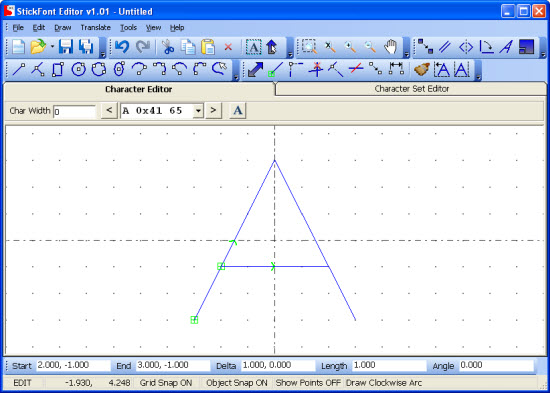Select the center-radius Circle tool
Viewport: 550px width, 393px height.
pyautogui.click(x=79, y=69)
